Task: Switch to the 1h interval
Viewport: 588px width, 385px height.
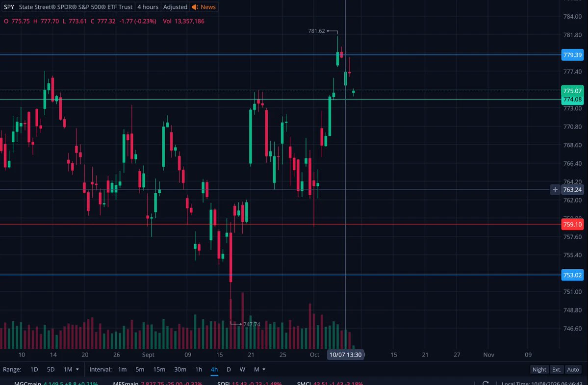Action: click(199, 370)
